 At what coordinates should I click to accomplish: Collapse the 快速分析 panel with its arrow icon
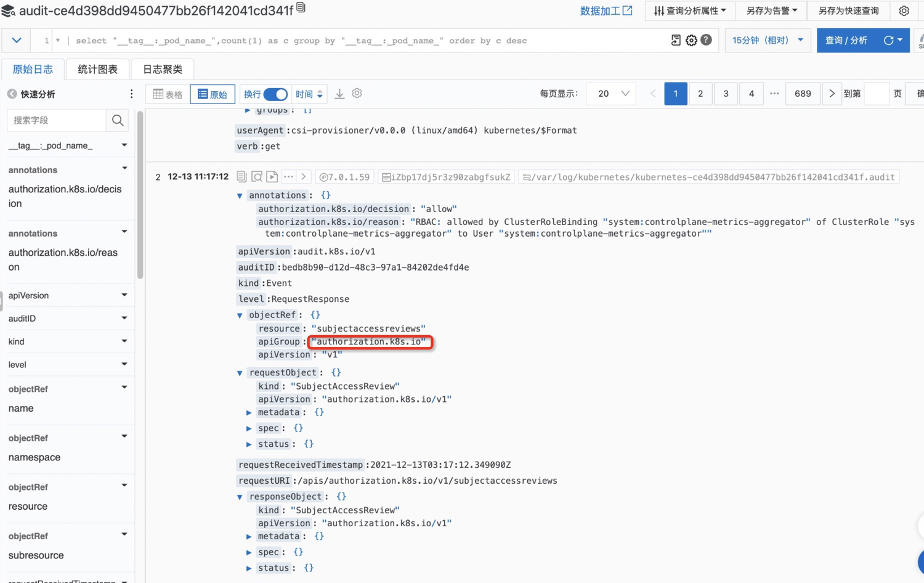coord(12,94)
